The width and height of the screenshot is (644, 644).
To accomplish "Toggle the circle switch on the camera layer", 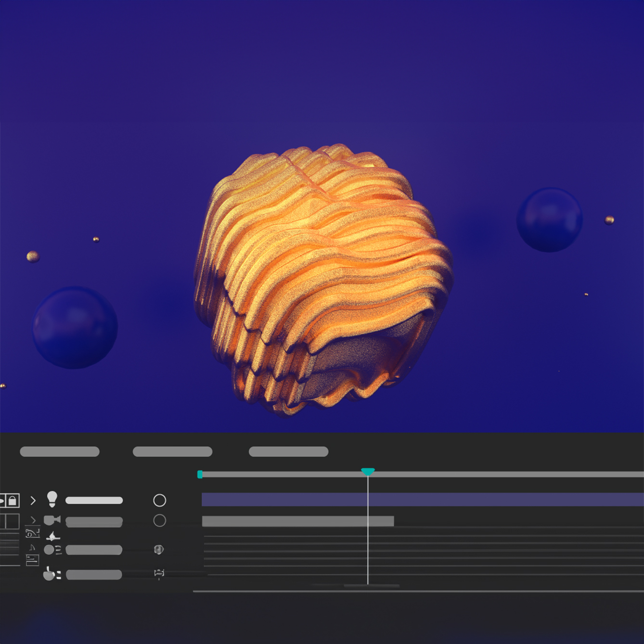I will pos(159,521).
